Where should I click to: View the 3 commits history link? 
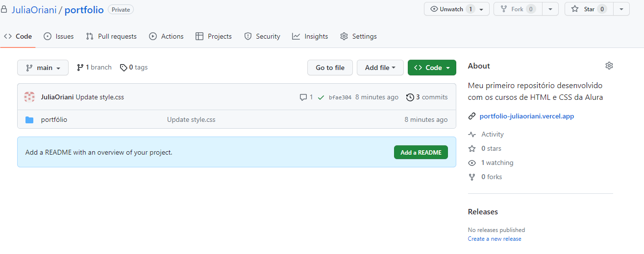click(x=427, y=97)
